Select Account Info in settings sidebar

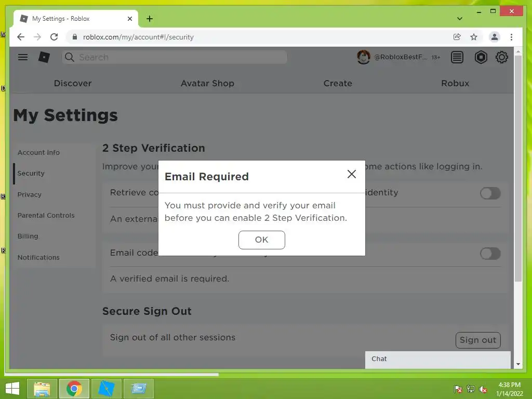(x=38, y=152)
